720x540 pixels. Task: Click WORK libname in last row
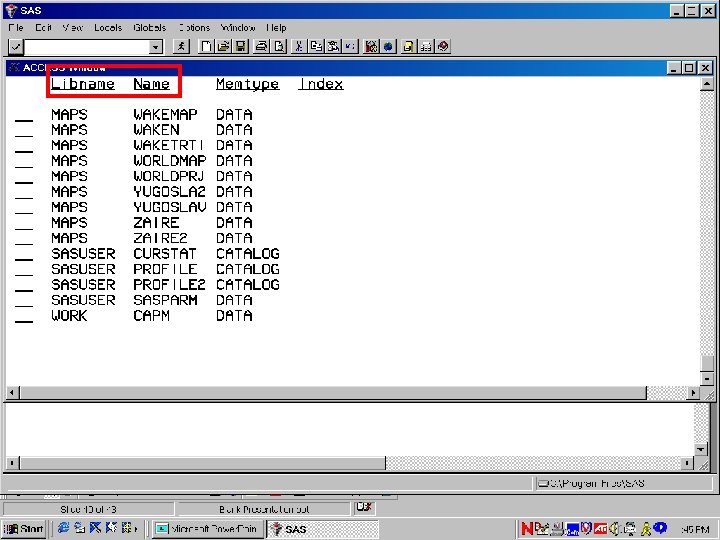[x=69, y=316]
